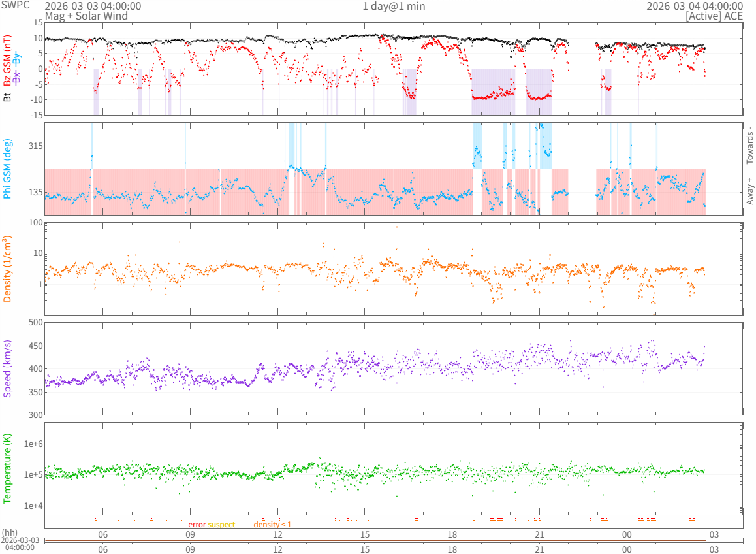This screenshot has width=756, height=554.
Task: Click the start time 2026-03-03 04:00:00
Action: point(93,6)
